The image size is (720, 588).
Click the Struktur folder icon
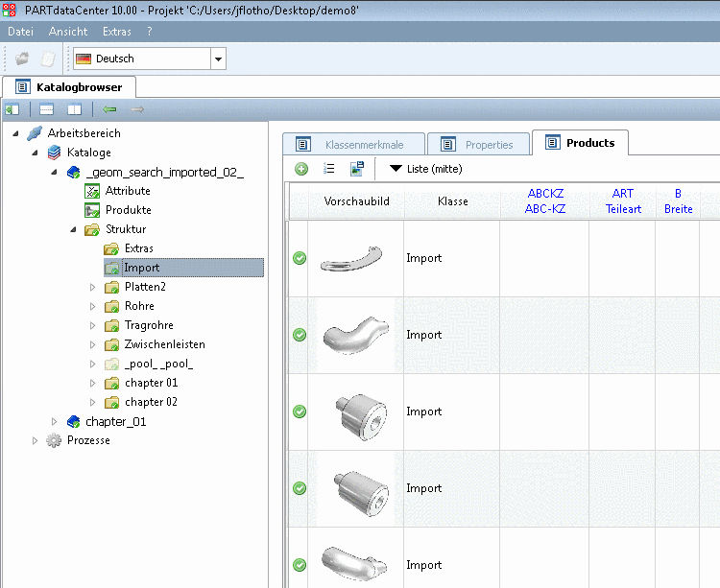click(x=92, y=229)
